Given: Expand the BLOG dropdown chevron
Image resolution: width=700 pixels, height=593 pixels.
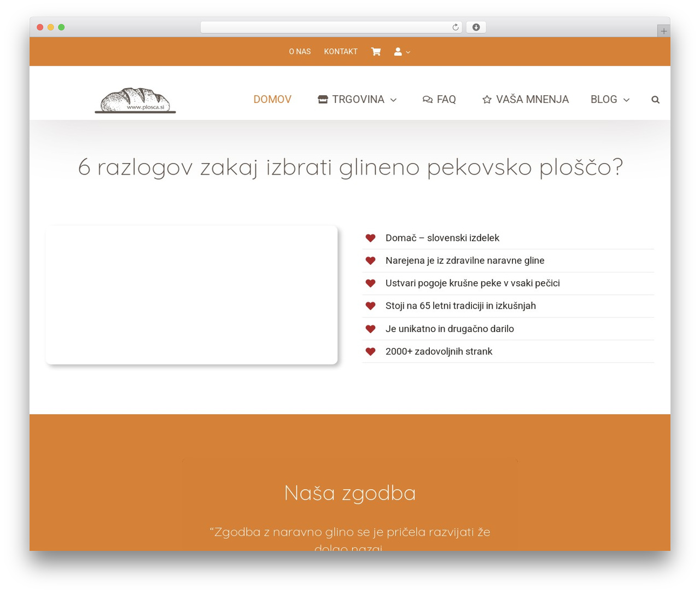Looking at the screenshot, I should click(626, 100).
